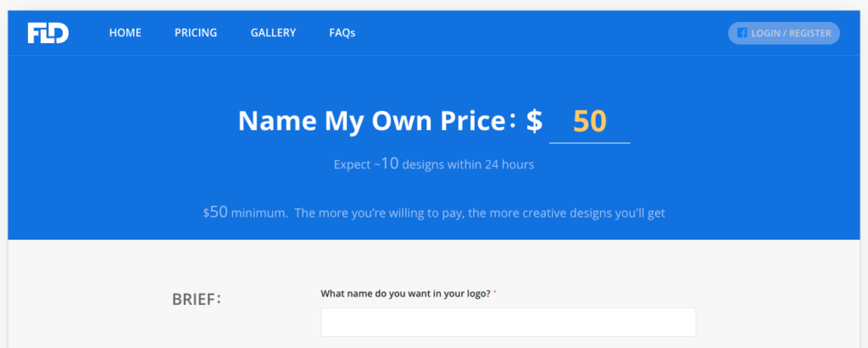The height and width of the screenshot is (348, 868).
Task: Open the GALLERY page
Action: [273, 33]
